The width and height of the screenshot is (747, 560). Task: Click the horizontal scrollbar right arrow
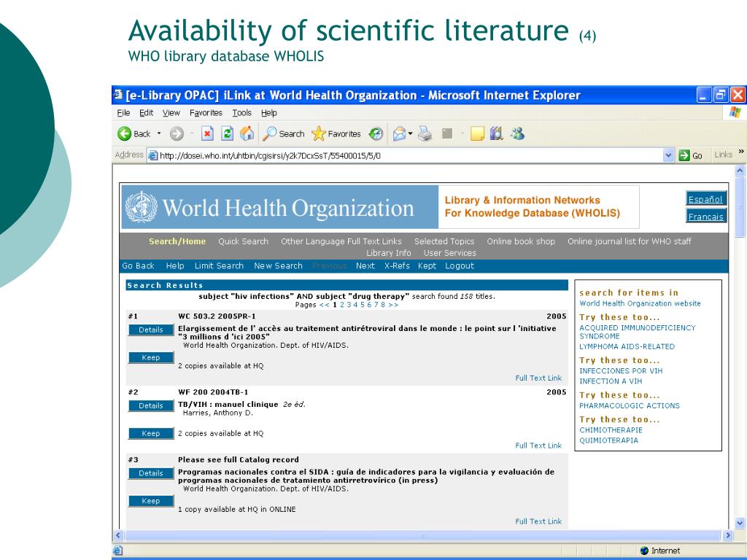(x=727, y=535)
